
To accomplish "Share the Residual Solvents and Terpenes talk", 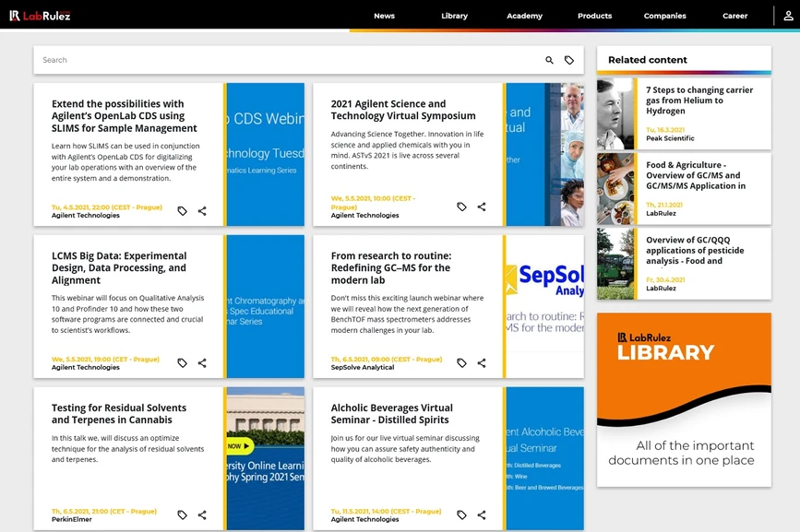I will [x=202, y=514].
